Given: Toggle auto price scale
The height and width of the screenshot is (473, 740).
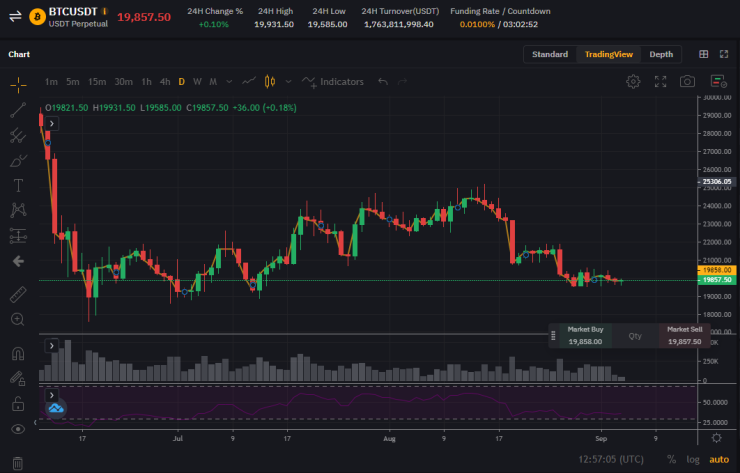Looking at the screenshot, I should point(719,459).
